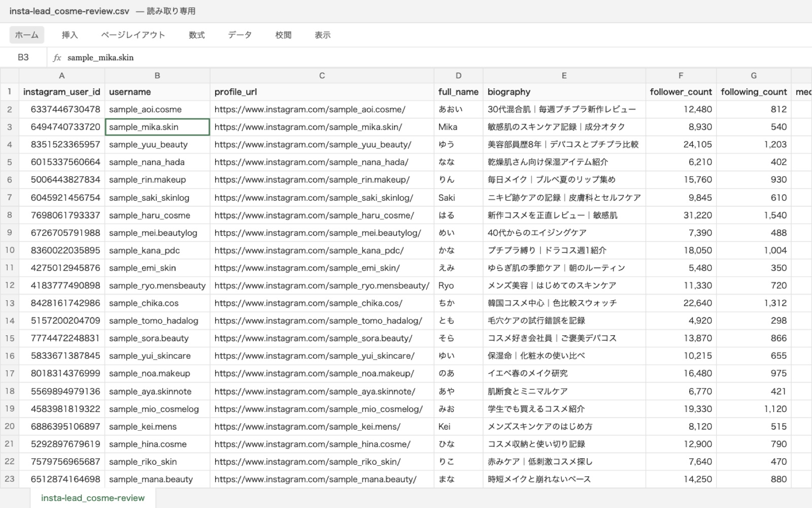812x508 pixels.
Task: Select biography 肌断食とミニマルケア
Action: point(564,391)
